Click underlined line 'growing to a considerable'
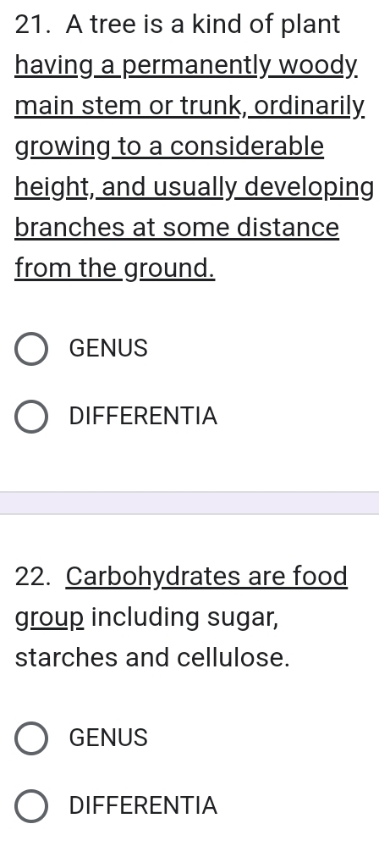 coord(169,147)
